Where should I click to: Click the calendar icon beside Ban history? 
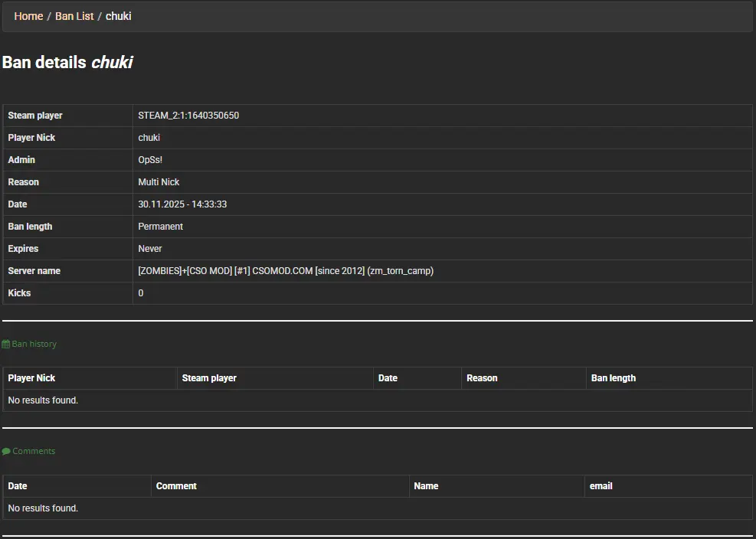6,345
